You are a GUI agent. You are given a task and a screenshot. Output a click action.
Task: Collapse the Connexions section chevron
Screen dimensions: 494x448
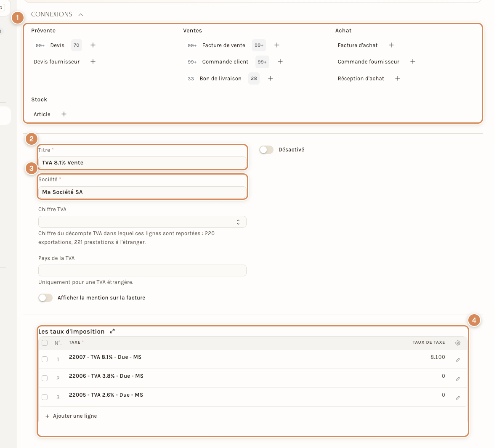pyautogui.click(x=81, y=14)
